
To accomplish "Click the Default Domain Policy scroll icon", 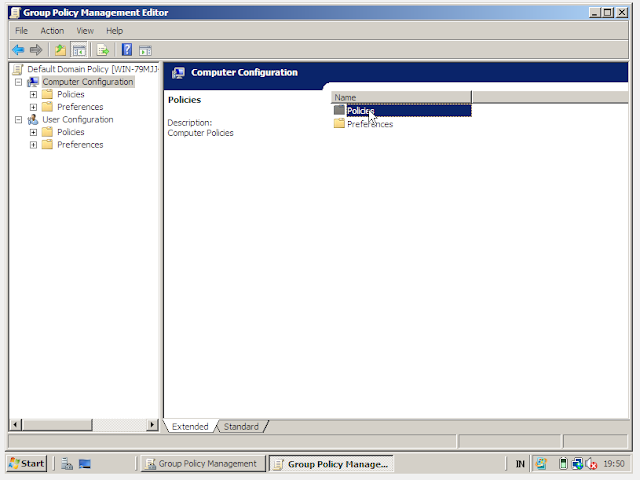I will point(18,69).
